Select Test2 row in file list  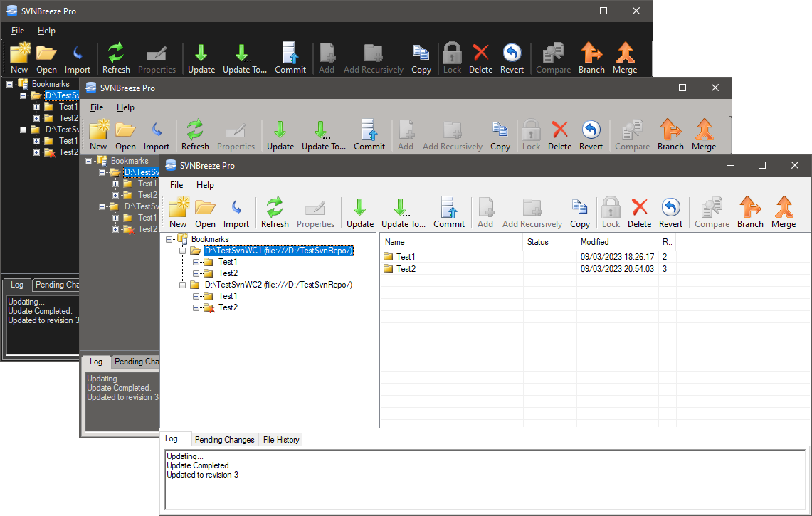click(529, 269)
